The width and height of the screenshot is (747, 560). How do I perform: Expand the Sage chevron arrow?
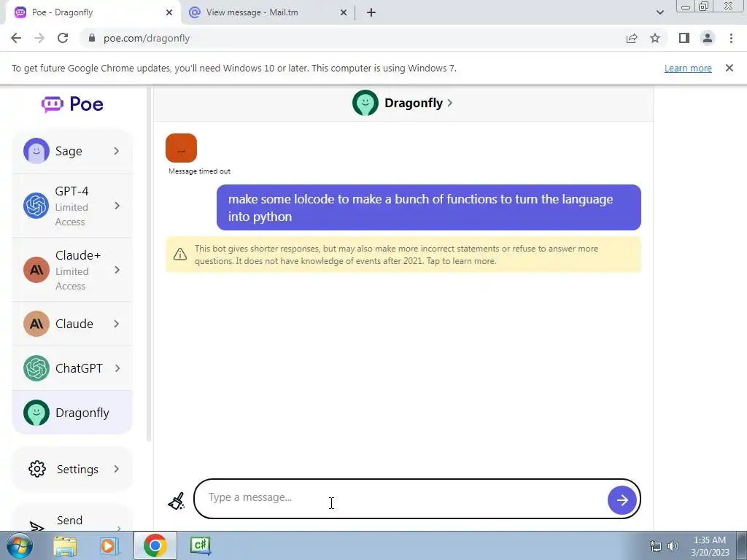tap(117, 151)
